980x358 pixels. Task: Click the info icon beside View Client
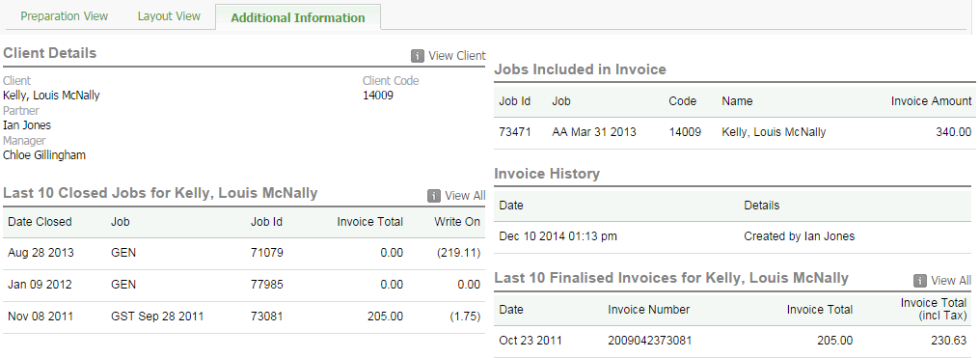click(x=418, y=56)
